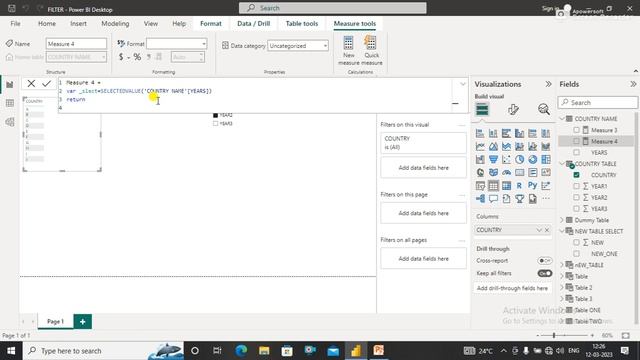Check the NEW field checkbox
Screen dimensions: 640x360
(x=576, y=242)
